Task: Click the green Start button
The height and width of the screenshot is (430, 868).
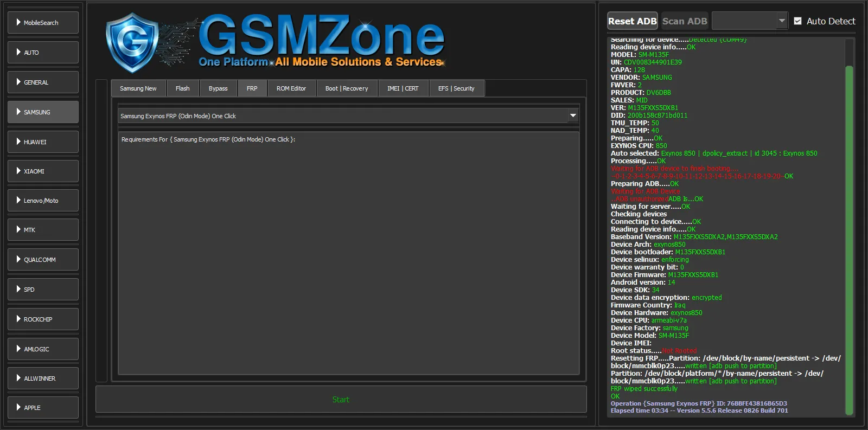Action: [x=341, y=400]
